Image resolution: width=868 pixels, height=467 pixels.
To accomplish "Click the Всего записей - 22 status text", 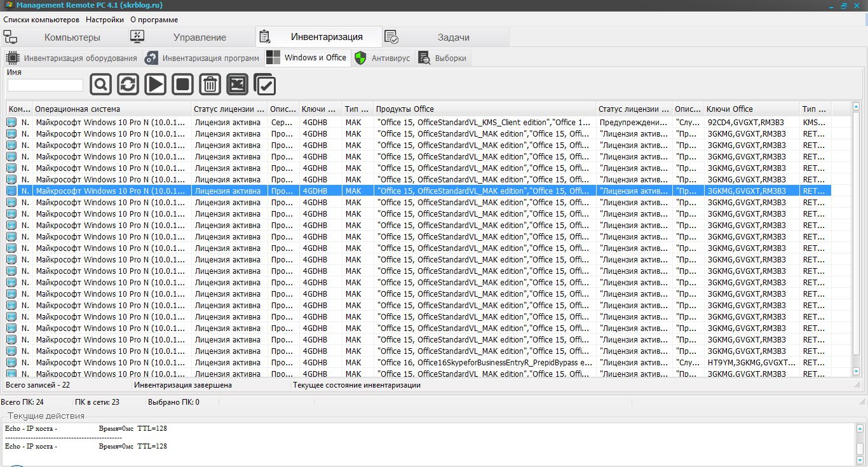I will tap(38, 385).
